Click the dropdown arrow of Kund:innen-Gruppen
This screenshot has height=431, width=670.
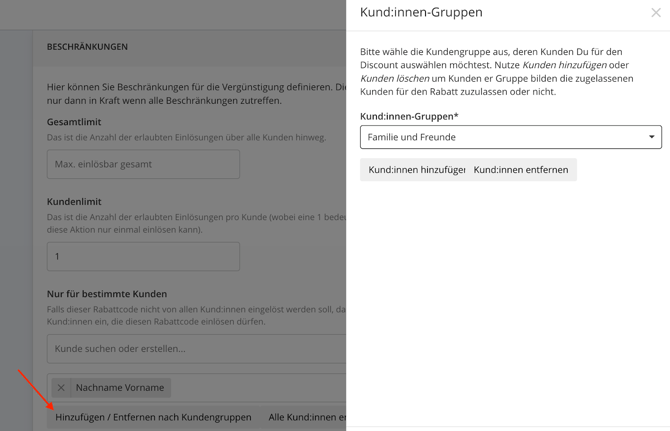pyautogui.click(x=651, y=137)
